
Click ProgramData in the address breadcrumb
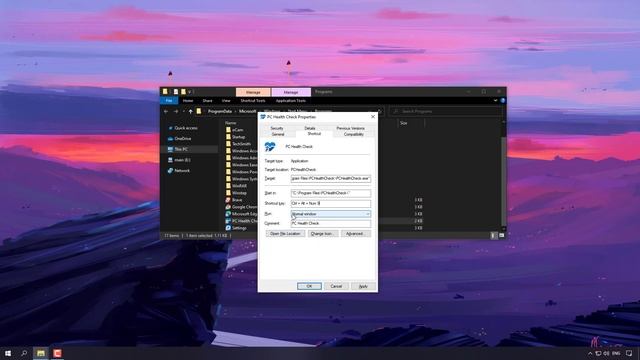coord(220,111)
